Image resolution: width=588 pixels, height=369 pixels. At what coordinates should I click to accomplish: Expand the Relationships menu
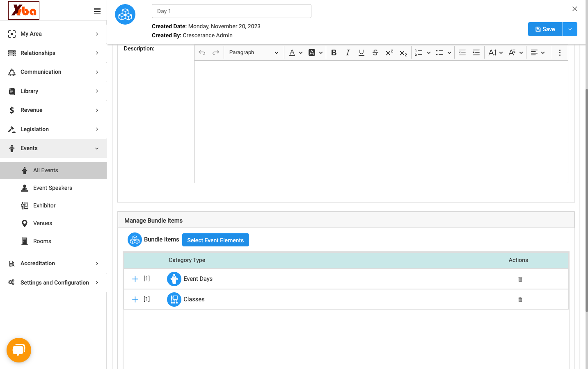pos(53,53)
